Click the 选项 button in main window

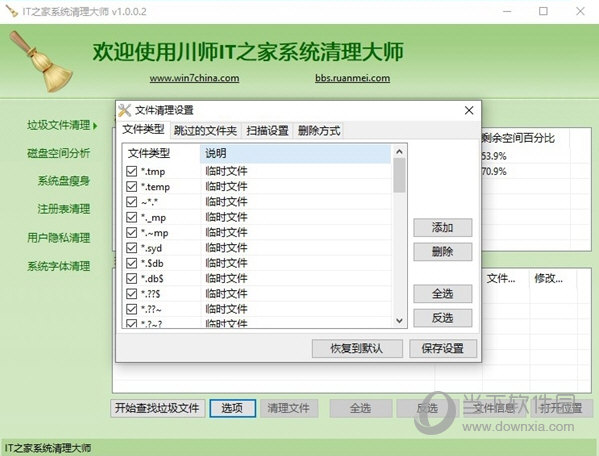pos(232,408)
